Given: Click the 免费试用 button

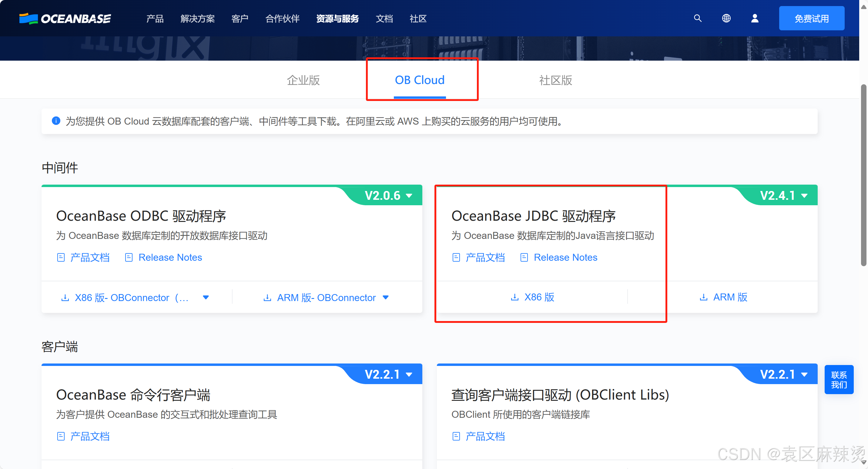Looking at the screenshot, I should [812, 18].
